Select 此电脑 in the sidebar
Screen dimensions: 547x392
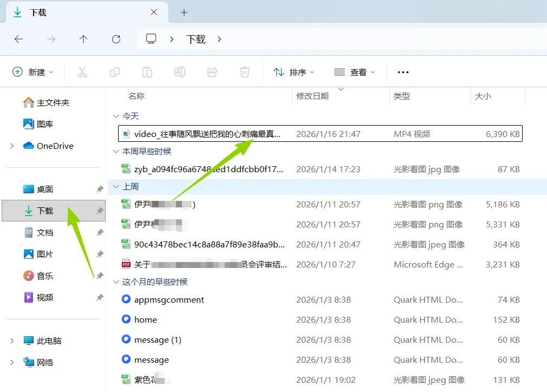[42, 341]
